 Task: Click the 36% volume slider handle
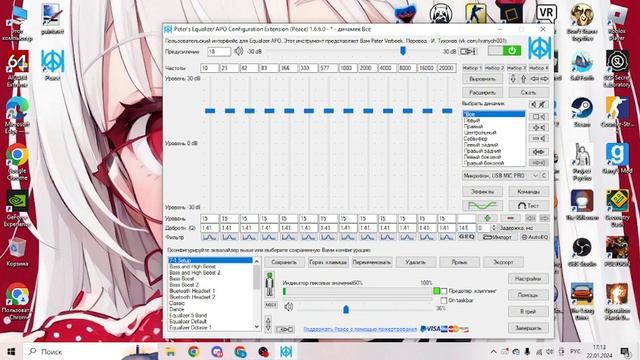click(x=346, y=309)
